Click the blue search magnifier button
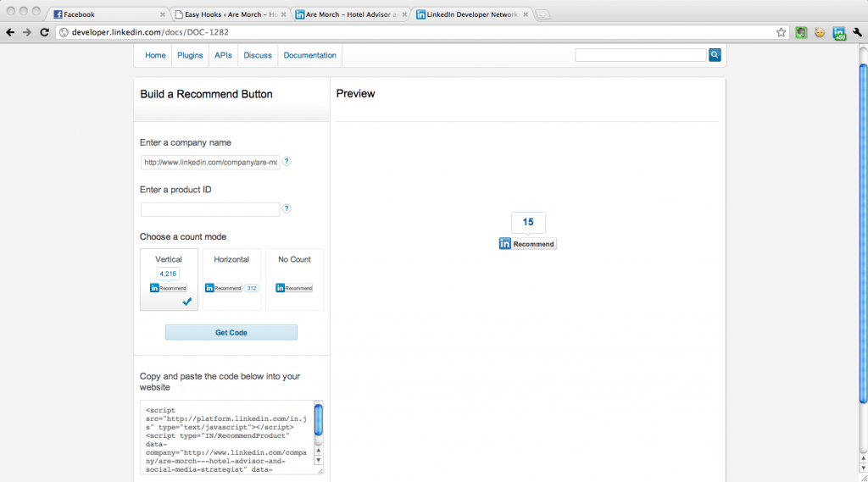The height and width of the screenshot is (482, 868). coord(715,55)
